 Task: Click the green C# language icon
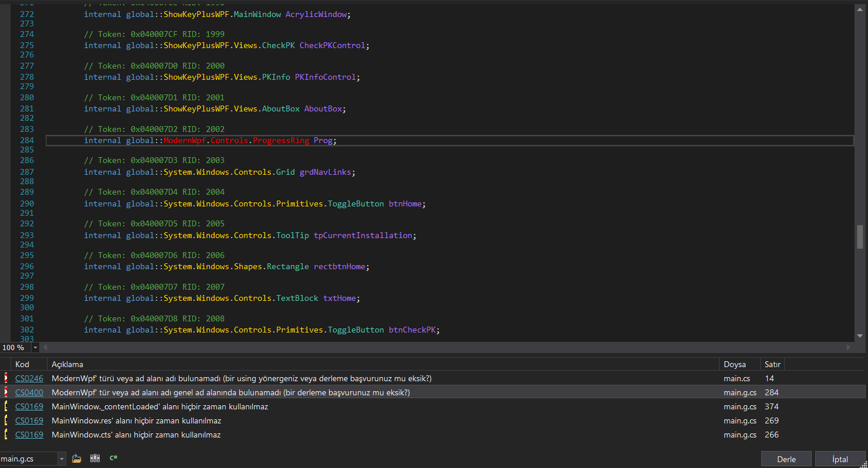coord(113,459)
